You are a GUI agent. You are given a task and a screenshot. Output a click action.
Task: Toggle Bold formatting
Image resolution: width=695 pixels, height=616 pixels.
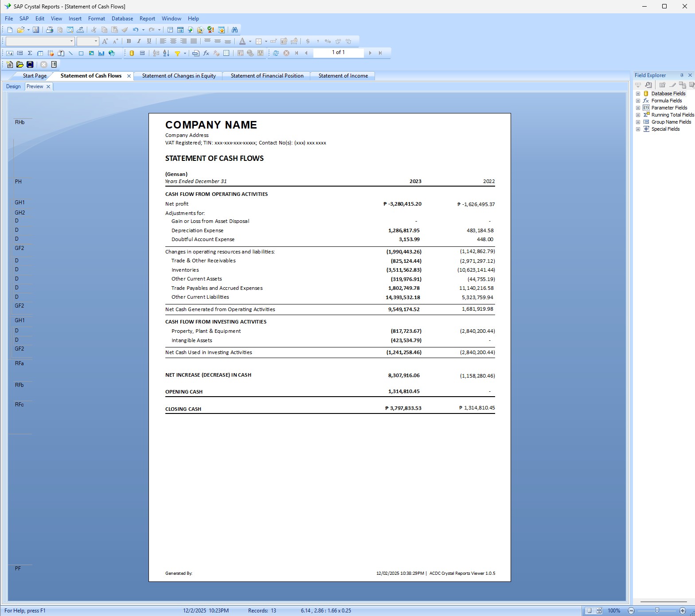[x=129, y=41]
